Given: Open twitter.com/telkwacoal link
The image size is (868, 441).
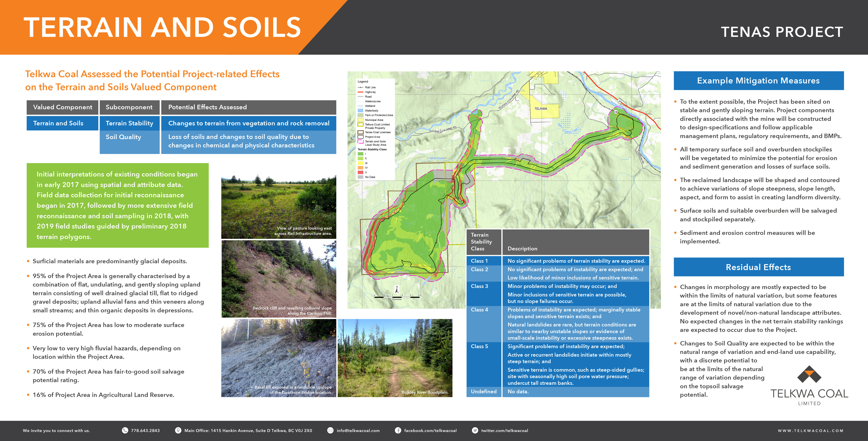Looking at the screenshot, I should click(504, 431).
